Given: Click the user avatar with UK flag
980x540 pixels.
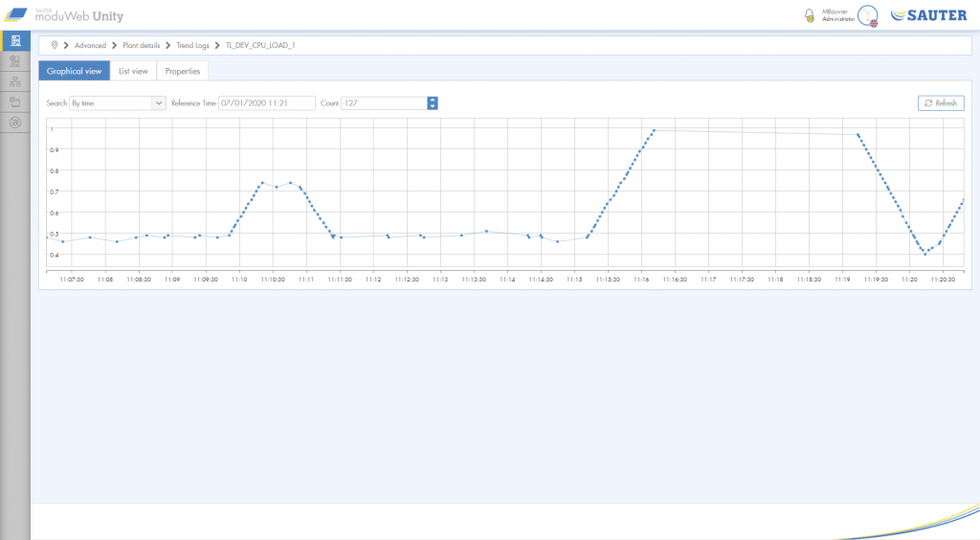Looking at the screenshot, I should tap(867, 16).
